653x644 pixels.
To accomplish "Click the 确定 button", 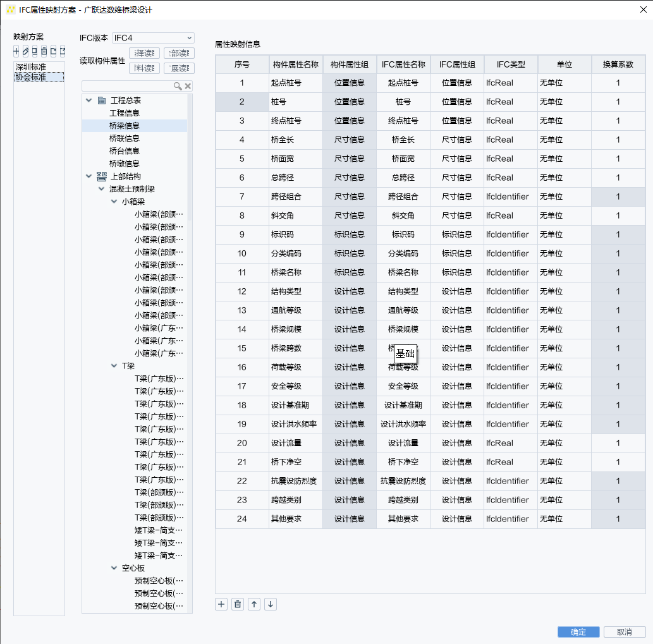I will pyautogui.click(x=578, y=632).
